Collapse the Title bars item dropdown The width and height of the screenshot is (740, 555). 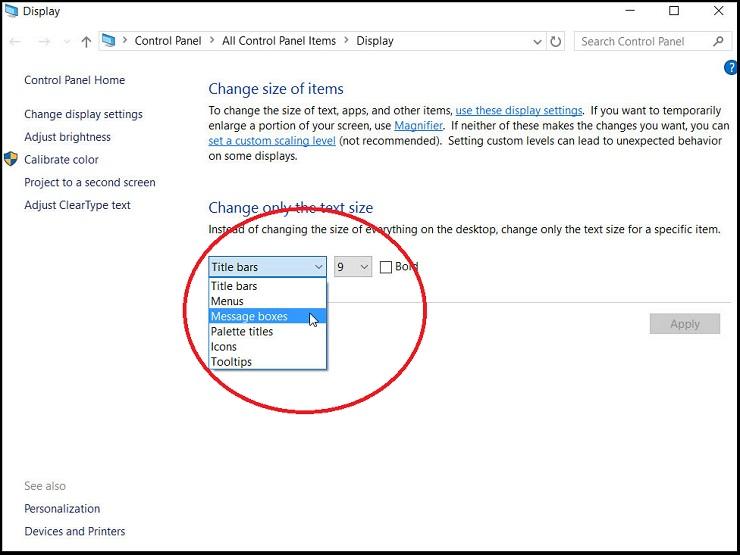(318, 267)
